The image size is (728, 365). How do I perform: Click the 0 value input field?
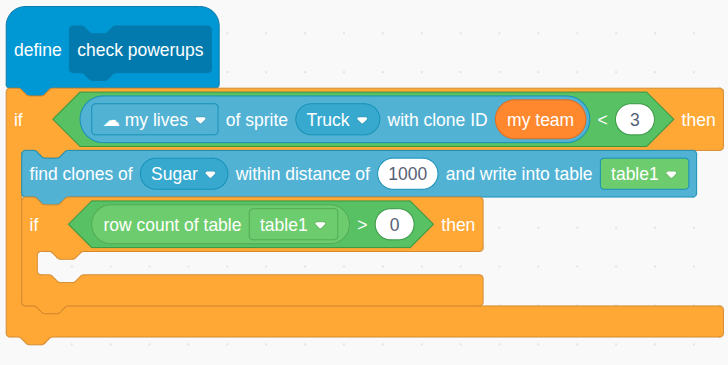pyautogui.click(x=394, y=225)
